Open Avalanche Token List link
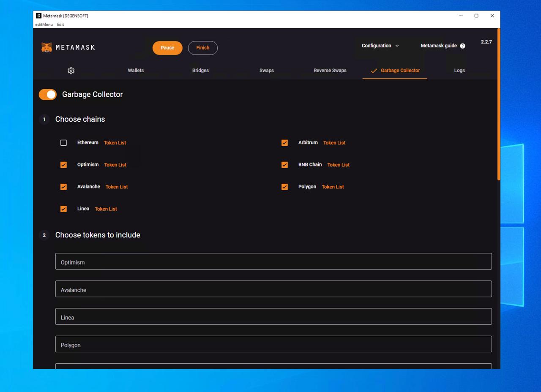 [117, 187]
